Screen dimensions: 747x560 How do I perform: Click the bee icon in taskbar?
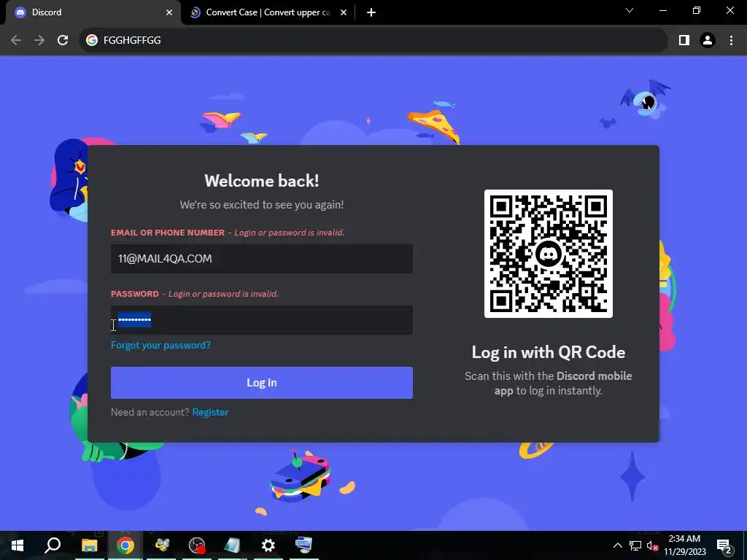[x=161, y=545]
